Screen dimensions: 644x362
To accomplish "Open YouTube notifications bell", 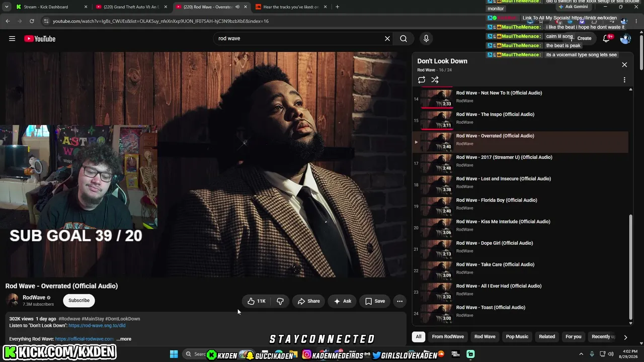I will pos(607,39).
